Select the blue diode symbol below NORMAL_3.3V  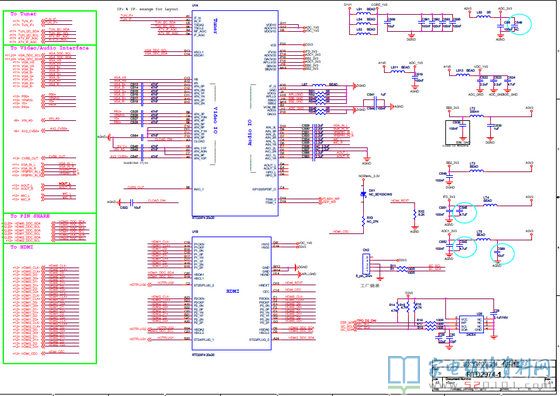pyautogui.click(x=364, y=194)
